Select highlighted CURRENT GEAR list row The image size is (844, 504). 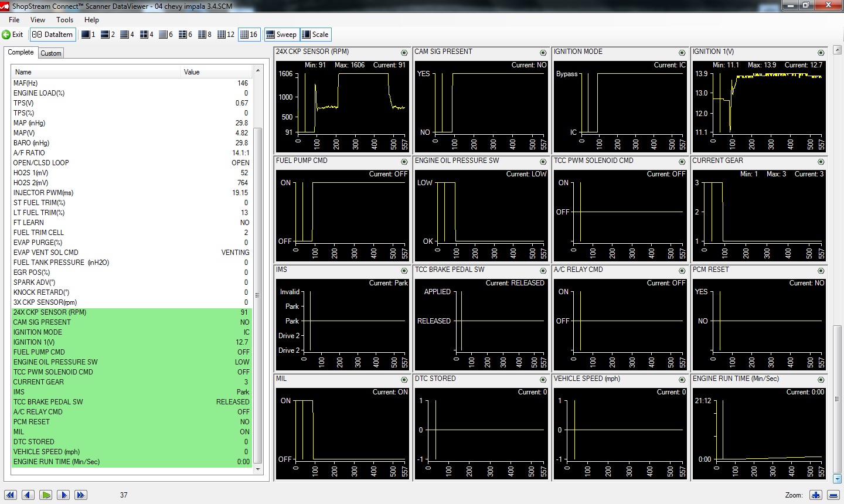tap(132, 382)
